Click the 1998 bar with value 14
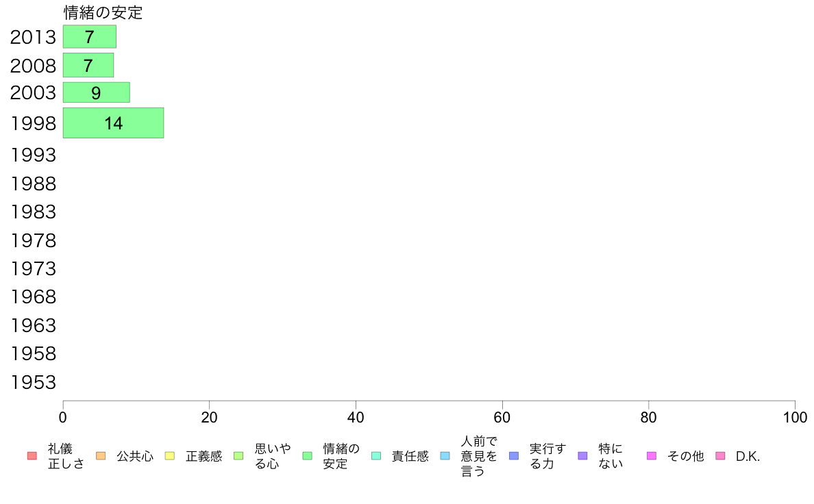Screen dimensions: 814x504 113,123
